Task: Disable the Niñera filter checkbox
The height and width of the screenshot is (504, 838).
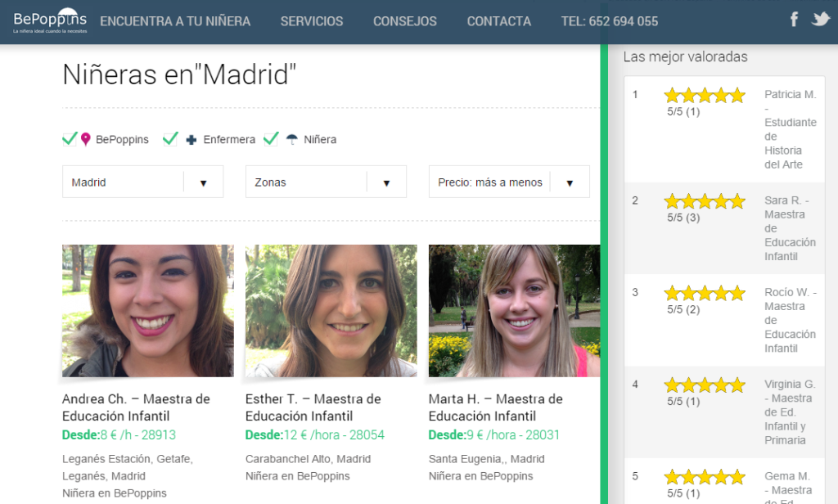Action: [x=271, y=139]
